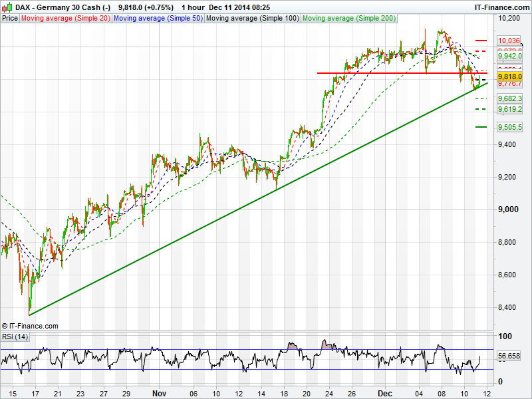Screen dimensions: 532x399
Task: Click the © IT-Finance.com copyright text
Action: coord(30,326)
